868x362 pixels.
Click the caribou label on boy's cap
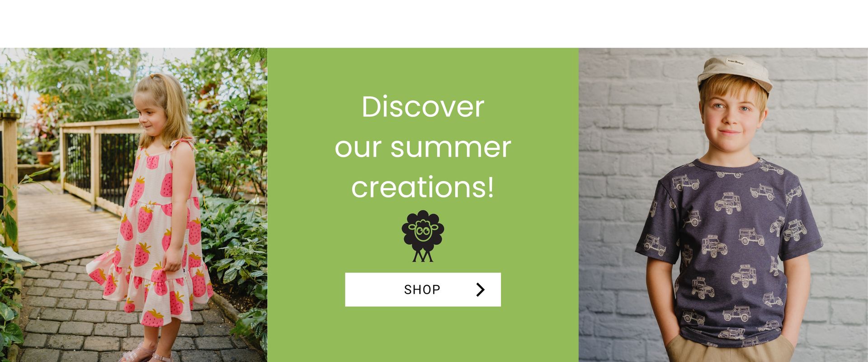coord(735,62)
